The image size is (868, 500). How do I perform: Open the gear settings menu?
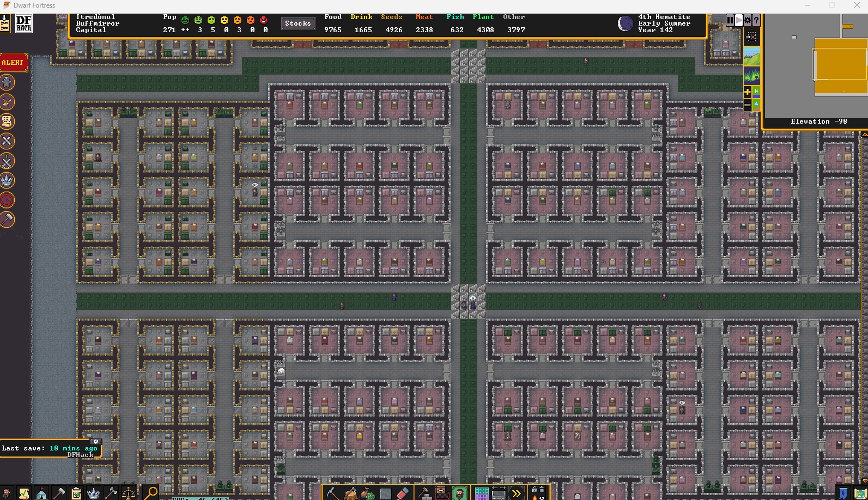coord(748,20)
